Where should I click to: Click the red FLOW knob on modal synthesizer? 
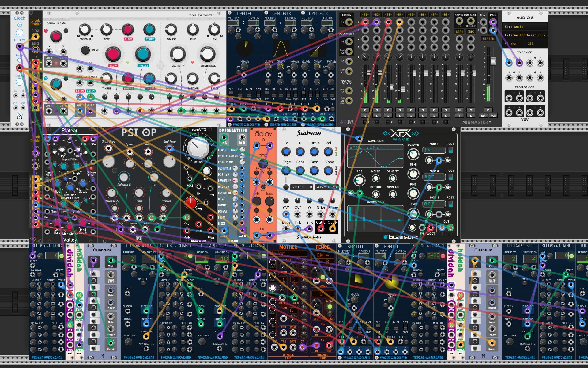pos(113,54)
